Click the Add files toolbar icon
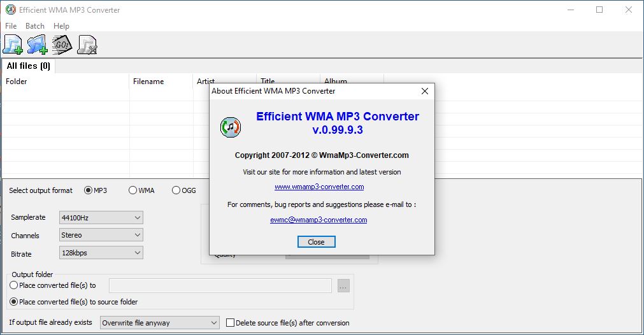This screenshot has width=644, height=335. click(x=13, y=45)
